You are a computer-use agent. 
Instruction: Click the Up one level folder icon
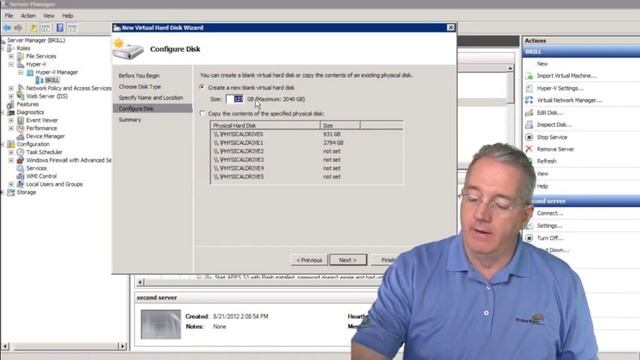pos(34,28)
